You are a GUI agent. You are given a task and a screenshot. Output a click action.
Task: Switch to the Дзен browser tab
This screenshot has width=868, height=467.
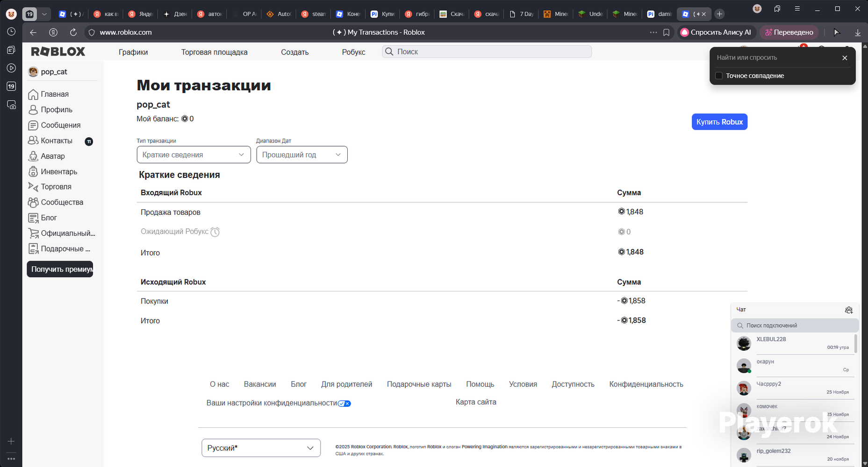(175, 14)
